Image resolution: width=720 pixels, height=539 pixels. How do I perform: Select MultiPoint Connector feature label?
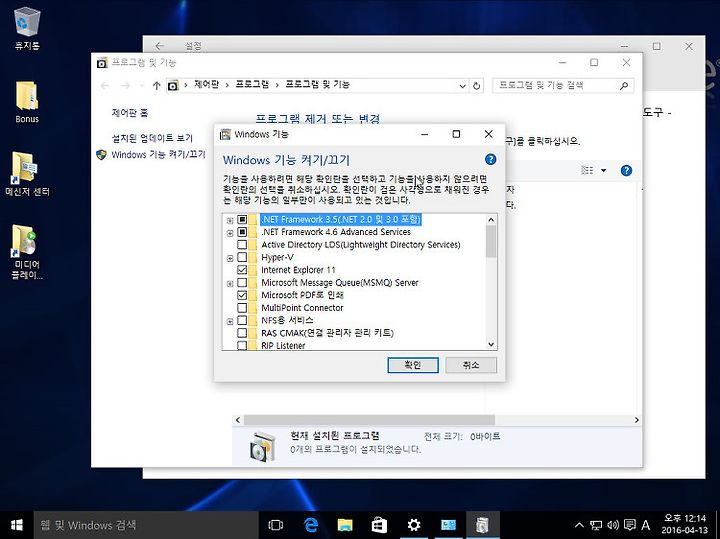click(302, 308)
